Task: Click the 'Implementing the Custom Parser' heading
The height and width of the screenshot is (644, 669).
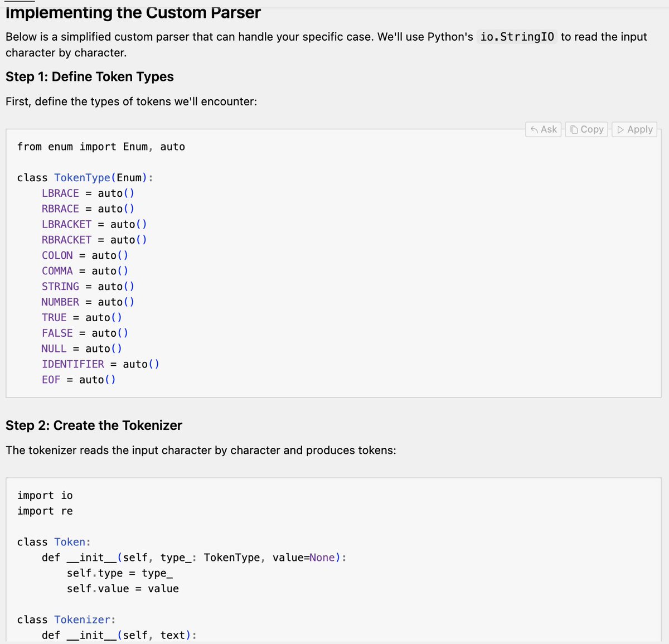Action: (133, 13)
